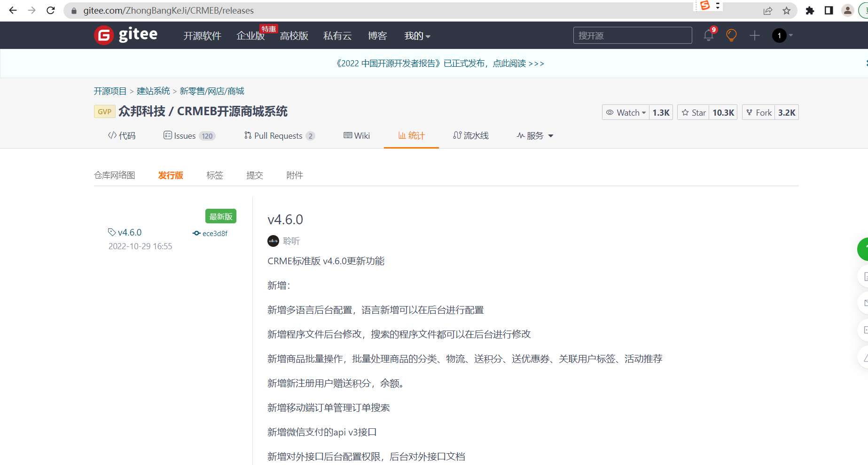The image size is (868, 465).
Task: Open 企业版 in top navigation
Action: pyautogui.click(x=250, y=36)
